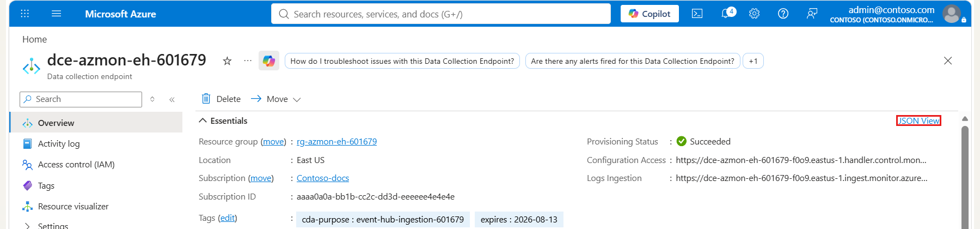This screenshot has height=229, width=980.
Task: Open the hamburger portal menu
Action: (x=57, y=14)
